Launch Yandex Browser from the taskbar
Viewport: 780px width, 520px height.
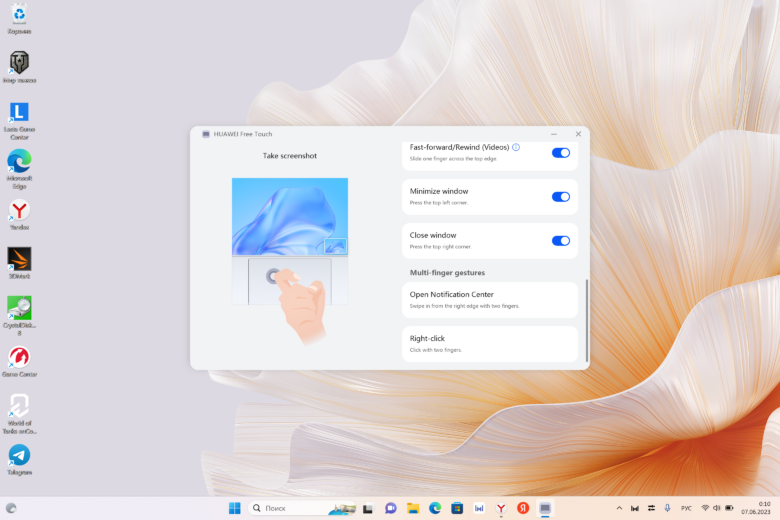[x=501, y=508]
